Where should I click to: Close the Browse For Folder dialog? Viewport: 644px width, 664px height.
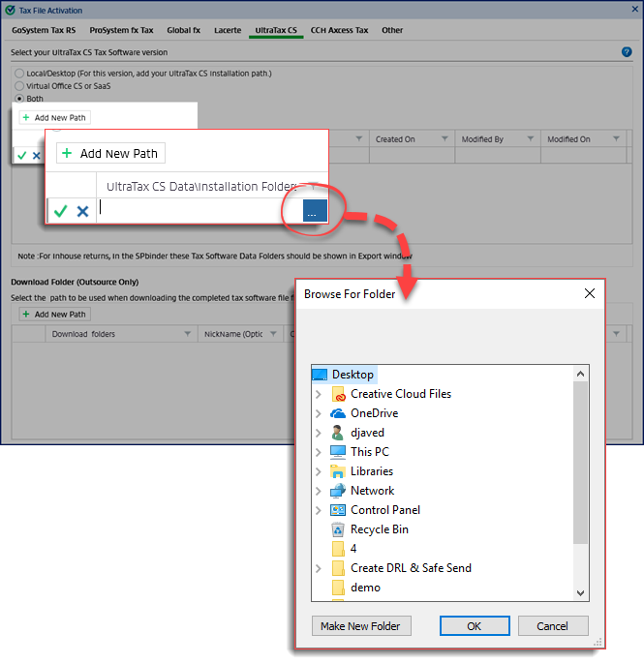point(590,293)
